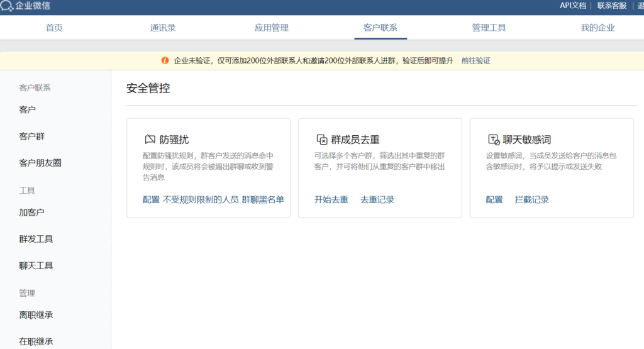The width and height of the screenshot is (644, 349).
Task: Click 开始去重 link
Action: click(331, 200)
